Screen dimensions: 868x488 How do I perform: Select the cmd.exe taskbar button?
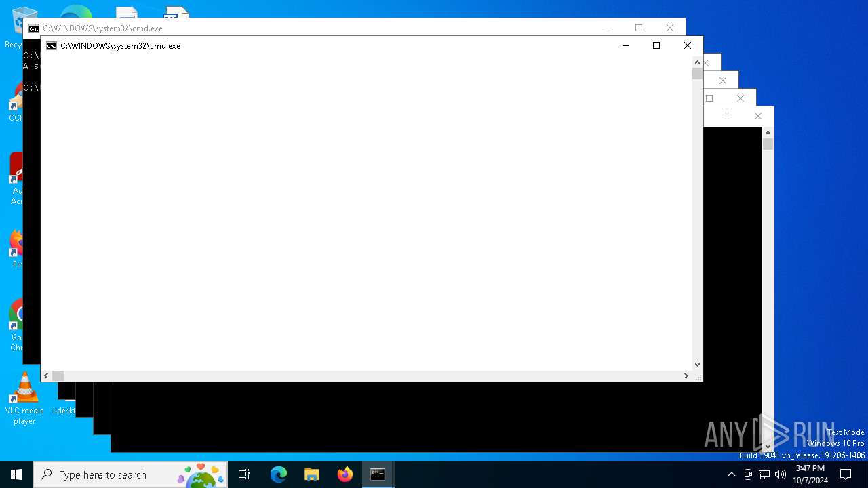(x=378, y=474)
